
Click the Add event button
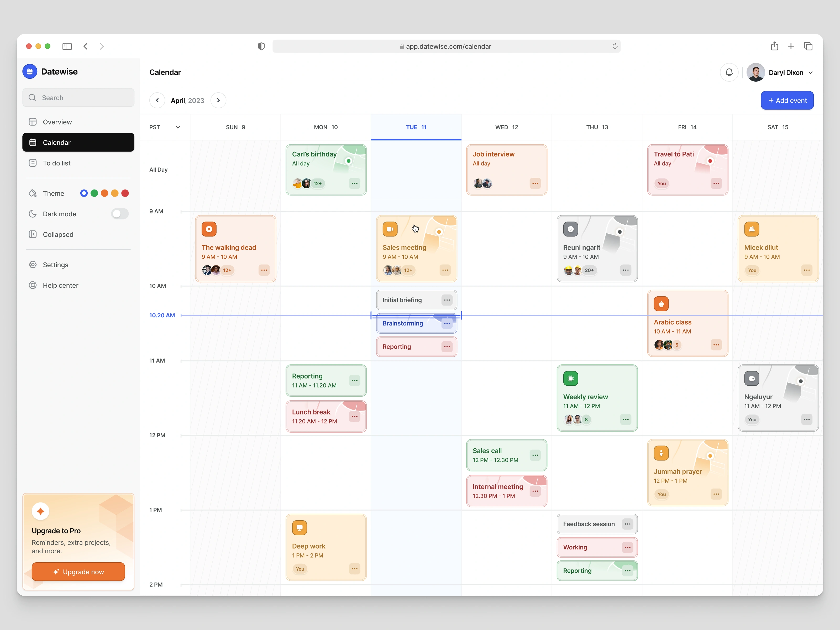click(787, 100)
